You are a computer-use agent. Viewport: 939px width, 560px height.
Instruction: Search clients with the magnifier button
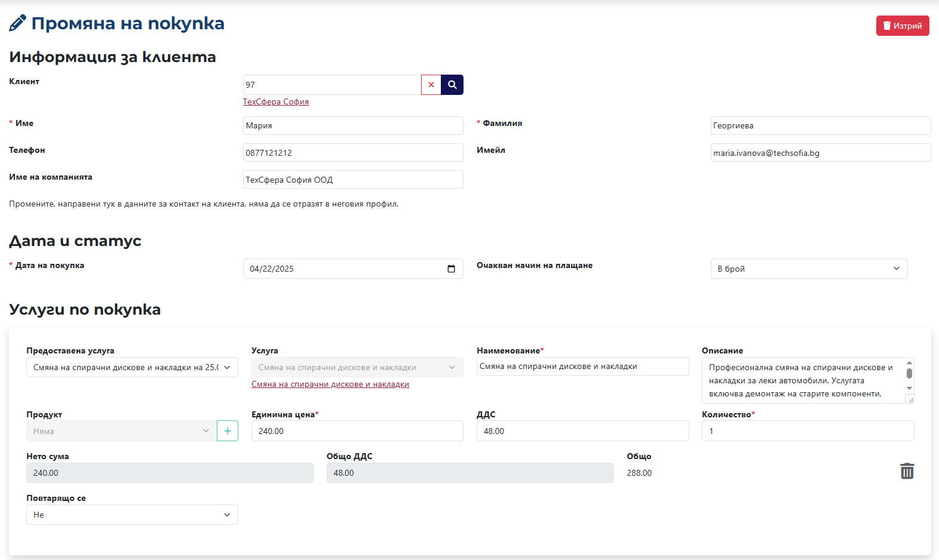coord(452,85)
